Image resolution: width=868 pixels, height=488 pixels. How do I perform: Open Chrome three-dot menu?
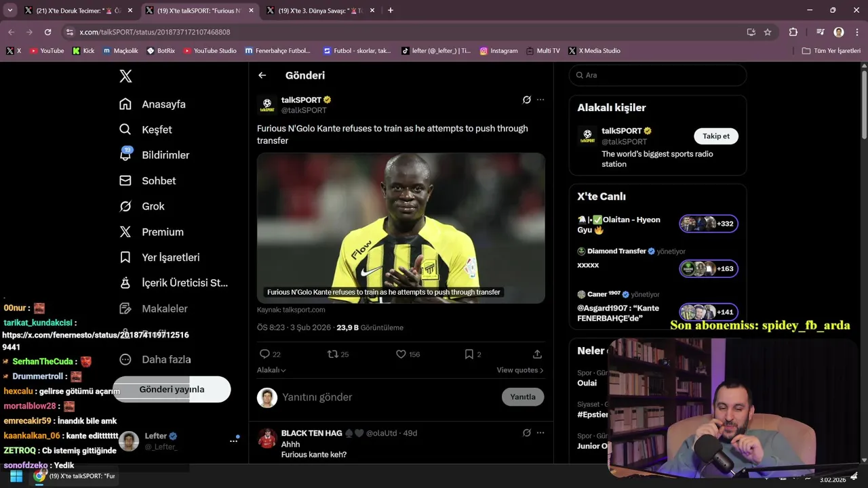(856, 32)
